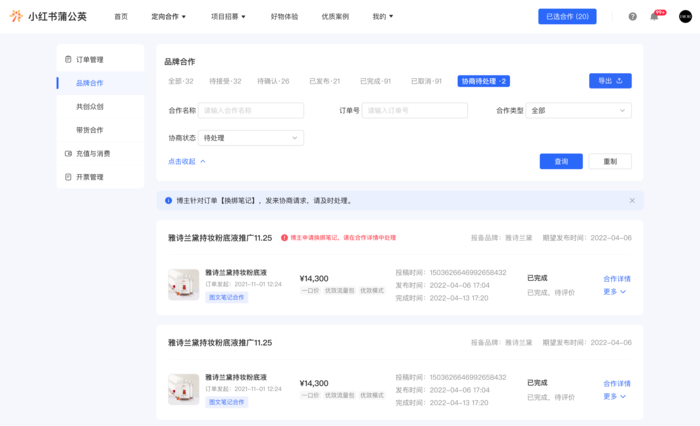The height and width of the screenshot is (426, 700).
Task: Open 充值与消费 in the sidebar
Action: coord(92,153)
